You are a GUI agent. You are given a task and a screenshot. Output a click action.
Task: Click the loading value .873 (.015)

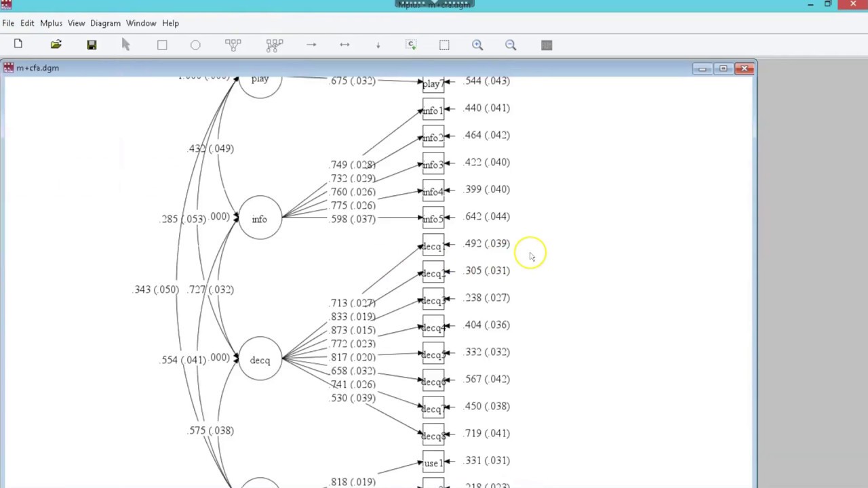(353, 330)
